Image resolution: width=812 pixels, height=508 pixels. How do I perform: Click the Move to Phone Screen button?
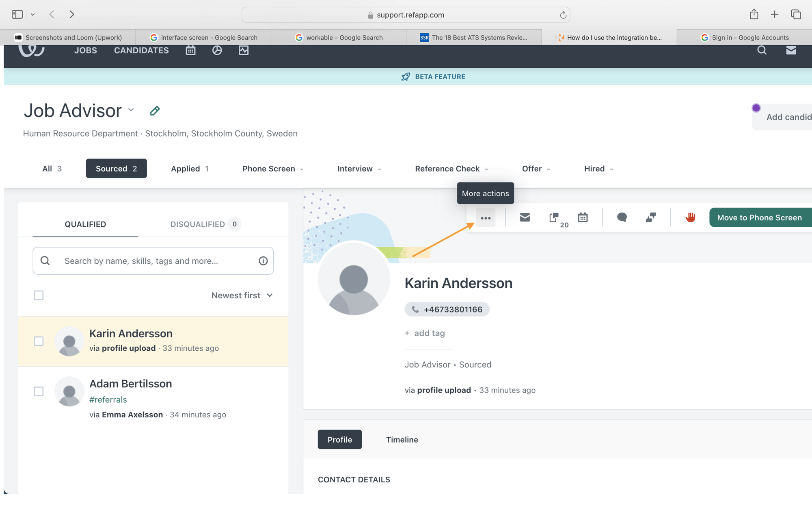click(x=760, y=217)
